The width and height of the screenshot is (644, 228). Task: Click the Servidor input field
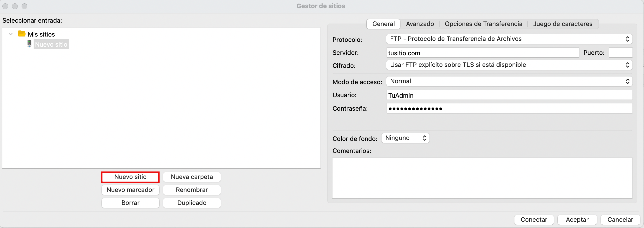coord(483,53)
